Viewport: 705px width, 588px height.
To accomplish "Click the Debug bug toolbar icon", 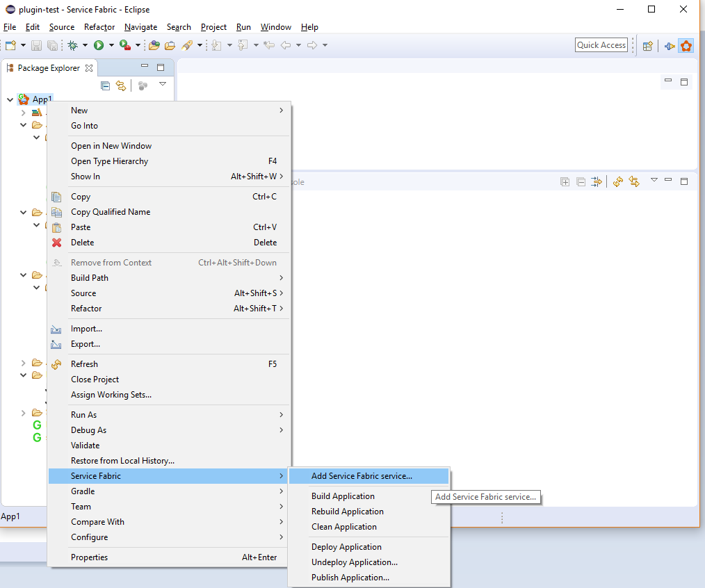I will (72, 45).
